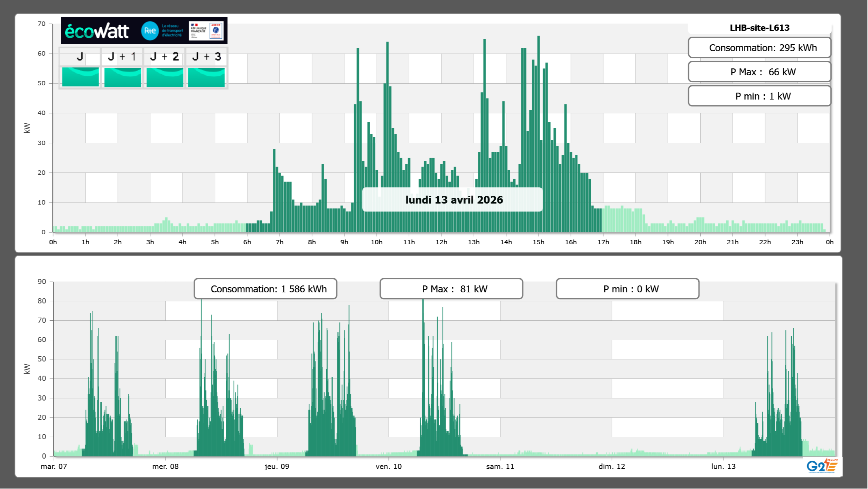Click the green wave icon under J

(x=81, y=77)
